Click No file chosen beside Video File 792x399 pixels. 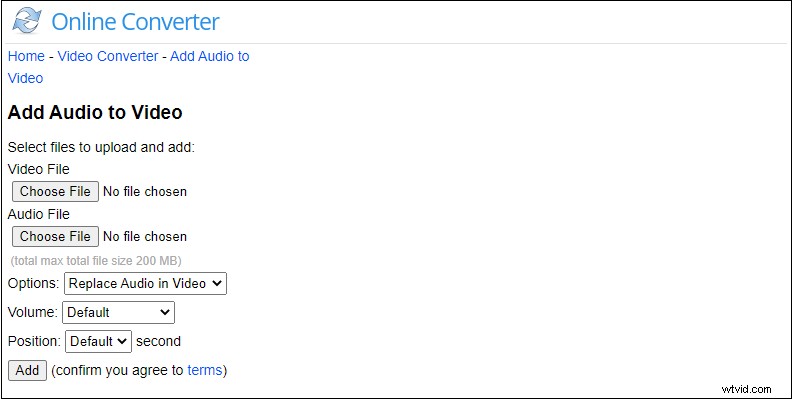(x=145, y=191)
